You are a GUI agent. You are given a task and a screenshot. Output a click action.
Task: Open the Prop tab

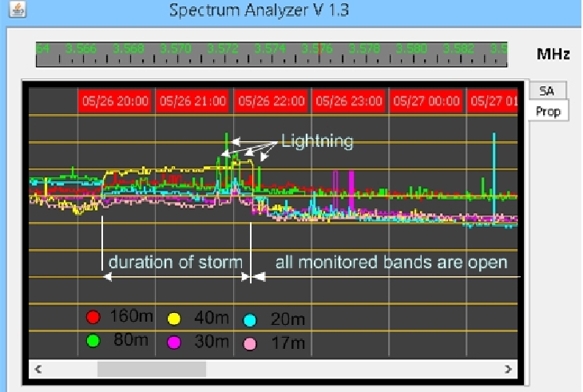tap(548, 111)
